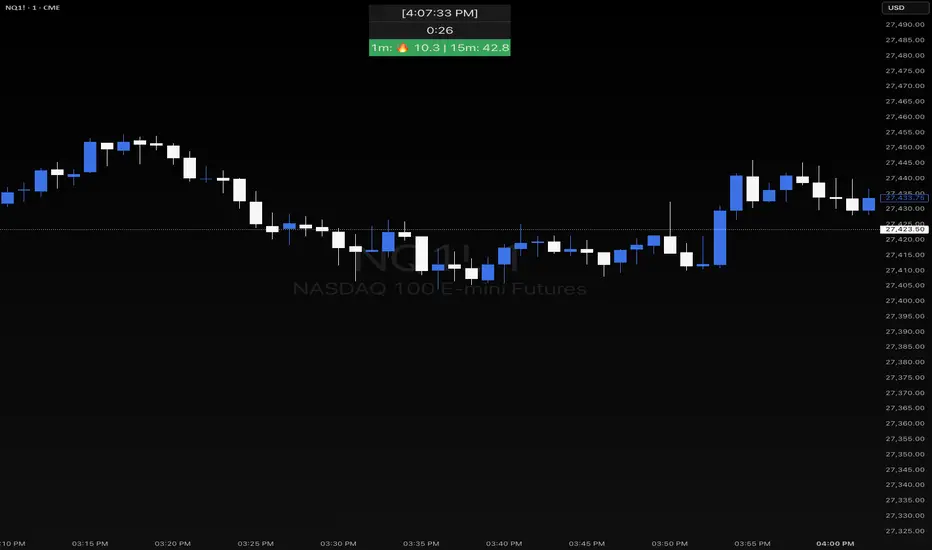The height and width of the screenshot is (550, 932).
Task: Click the 27,325.00 price axis label
Action: [x=905, y=530]
